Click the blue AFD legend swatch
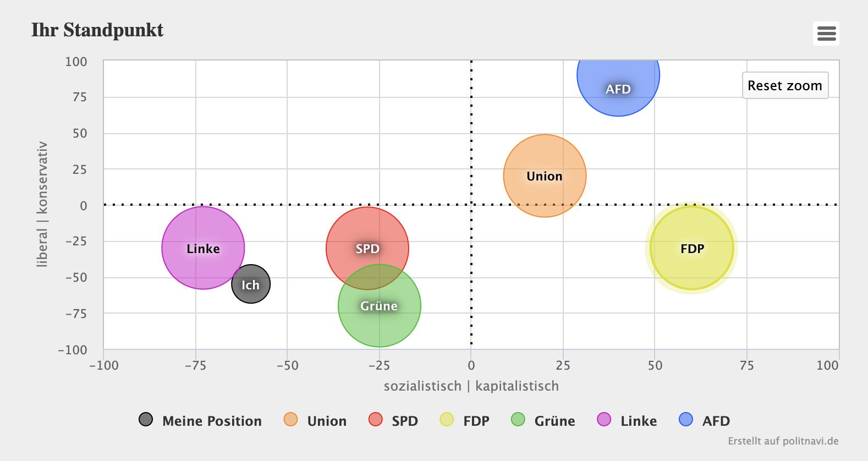 tap(686, 420)
